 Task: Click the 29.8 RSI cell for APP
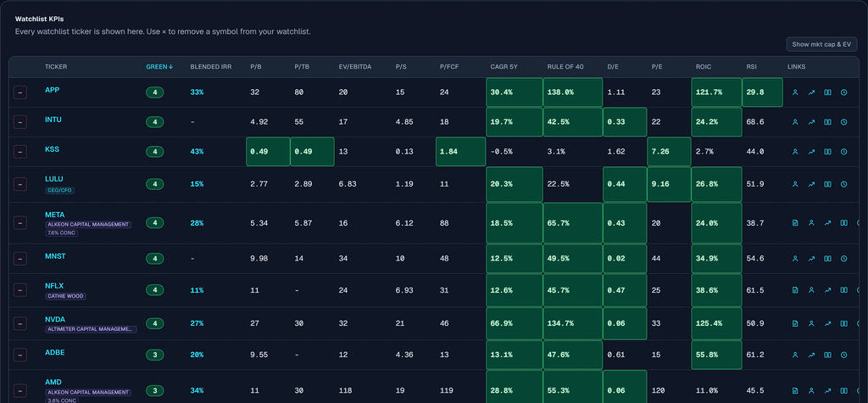[x=762, y=92]
